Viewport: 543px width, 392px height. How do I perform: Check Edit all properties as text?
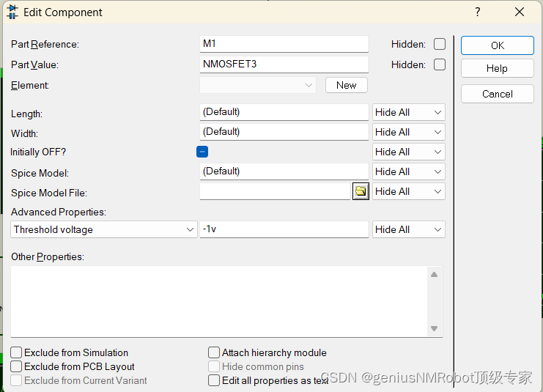214,380
